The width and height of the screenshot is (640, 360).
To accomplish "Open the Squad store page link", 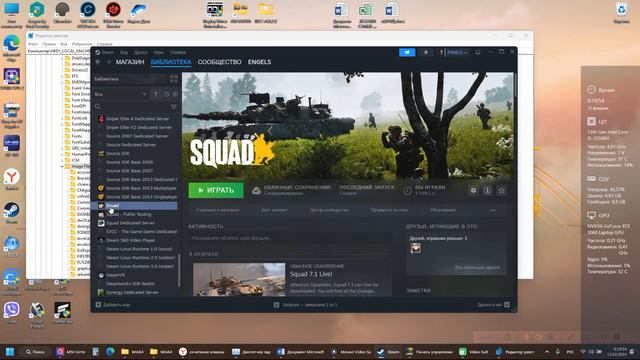I will (217, 210).
